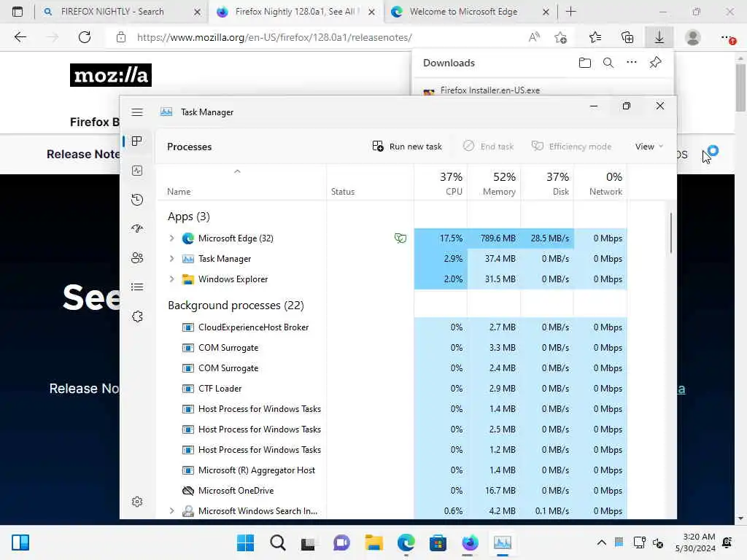
Task: Open a new Edge tab
Action: 570,12
